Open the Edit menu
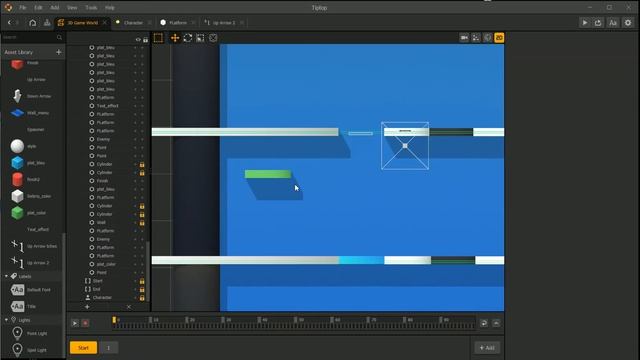Screen dimensions: 640x360 [x=38, y=8]
